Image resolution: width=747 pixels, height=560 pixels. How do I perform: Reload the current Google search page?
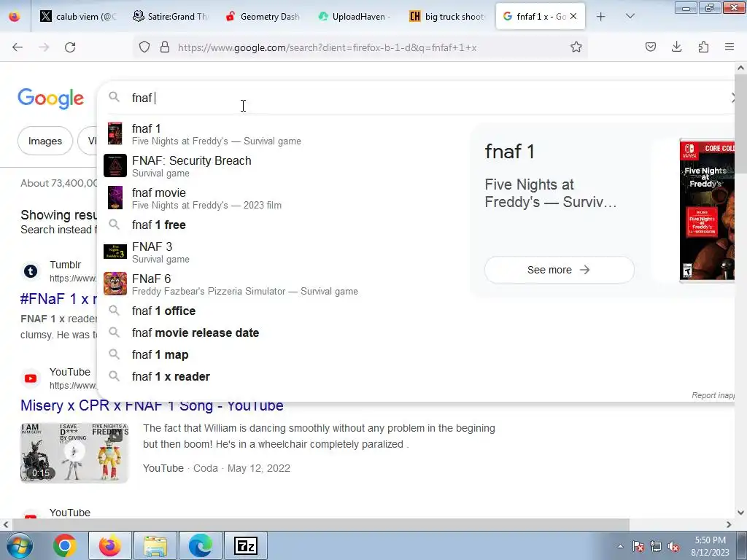point(70,47)
